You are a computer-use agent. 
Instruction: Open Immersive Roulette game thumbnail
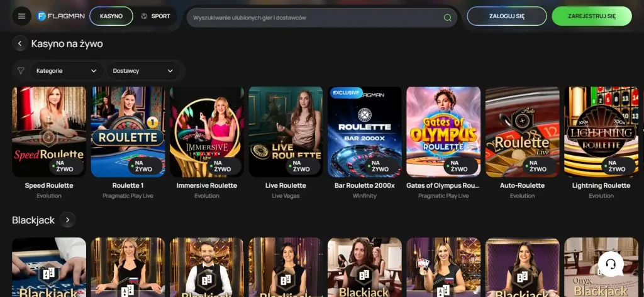206,132
